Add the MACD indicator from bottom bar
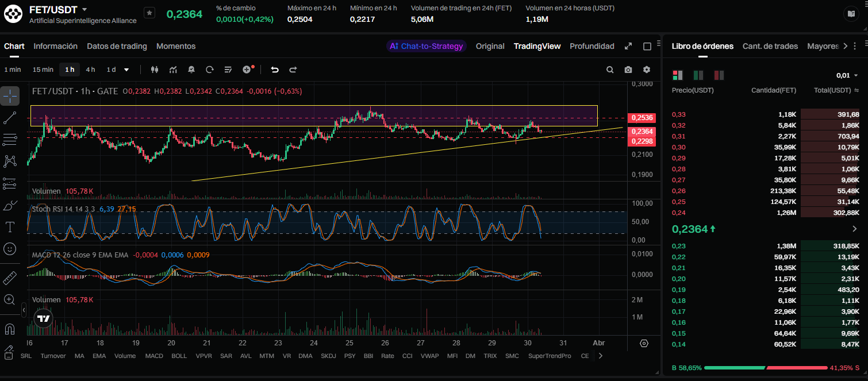This screenshot has width=868, height=381. click(x=153, y=356)
